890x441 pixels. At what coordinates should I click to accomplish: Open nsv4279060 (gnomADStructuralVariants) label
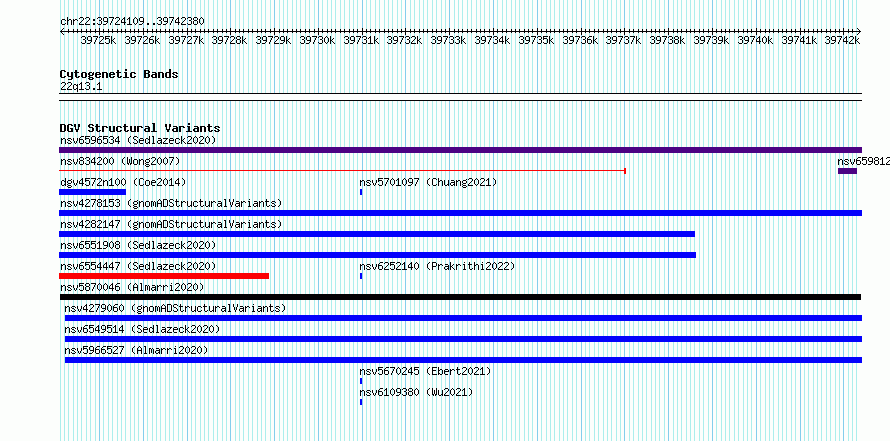[x=175, y=308]
